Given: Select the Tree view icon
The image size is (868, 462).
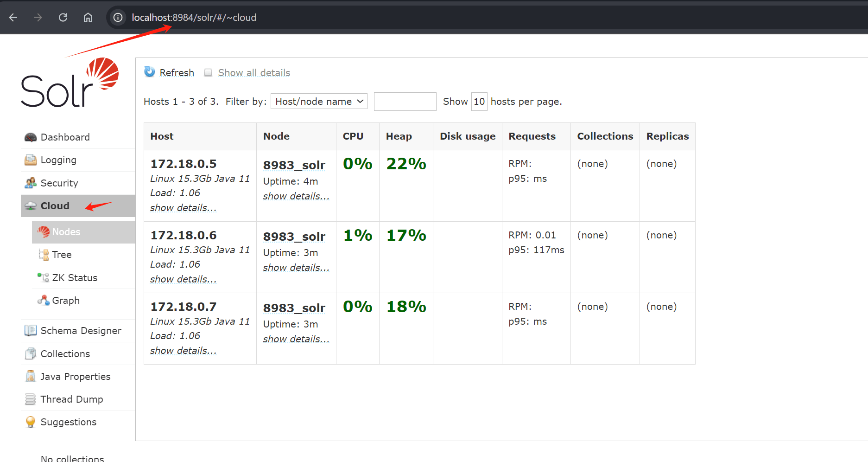Looking at the screenshot, I should (44, 255).
